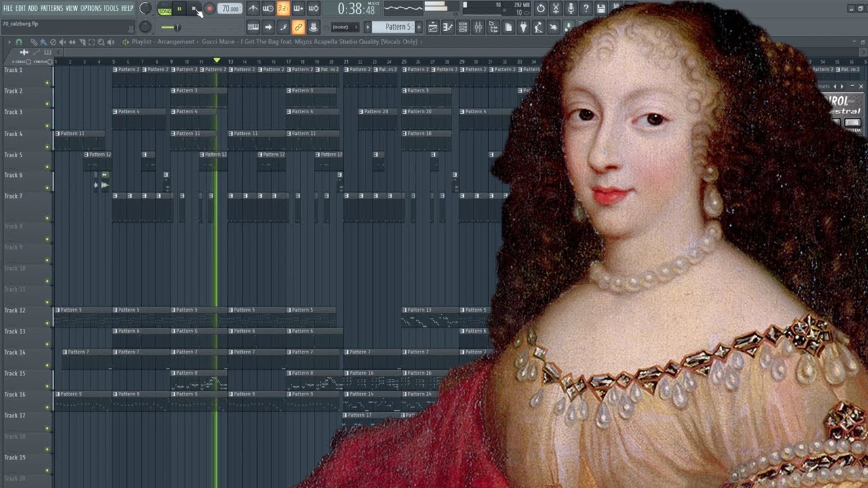
Task: Open the HELP menu
Action: [x=127, y=8]
